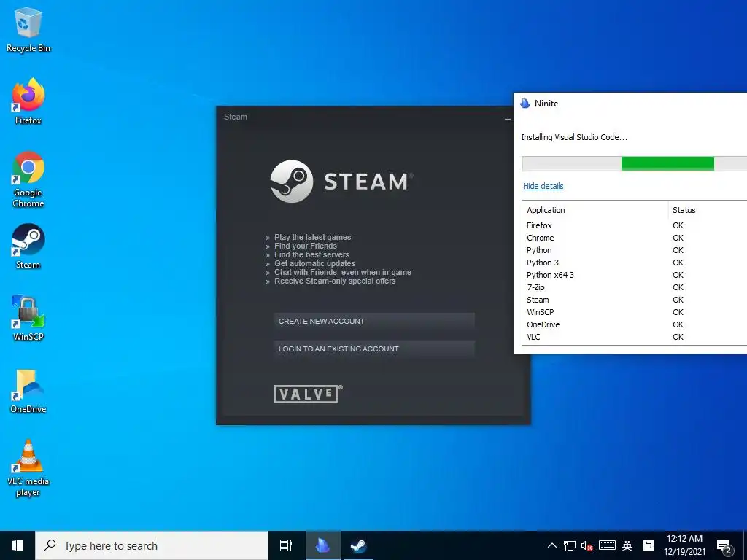The width and height of the screenshot is (747, 560).
Task: Click 'Installing Visual Studio Code...' status text
Action: click(574, 137)
